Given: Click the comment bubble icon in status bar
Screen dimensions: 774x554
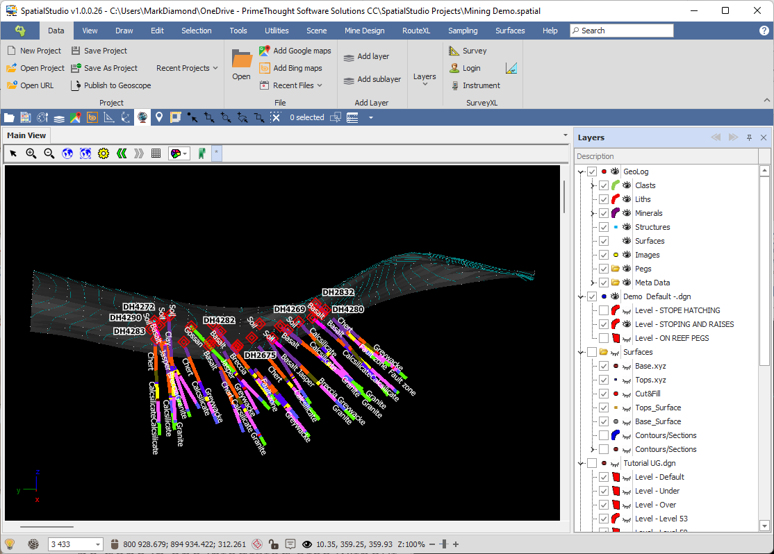Looking at the screenshot, I should [x=290, y=544].
